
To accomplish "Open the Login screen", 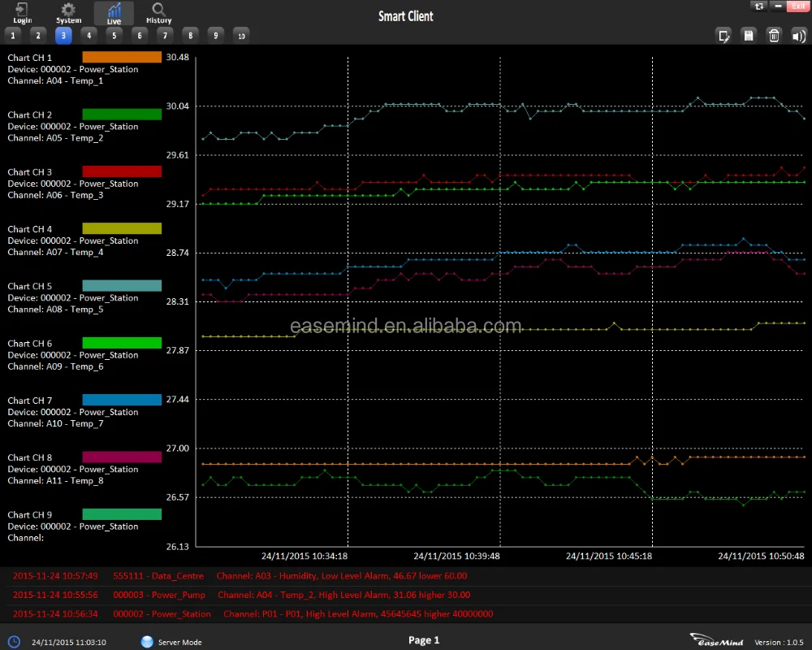I will tap(21, 11).
